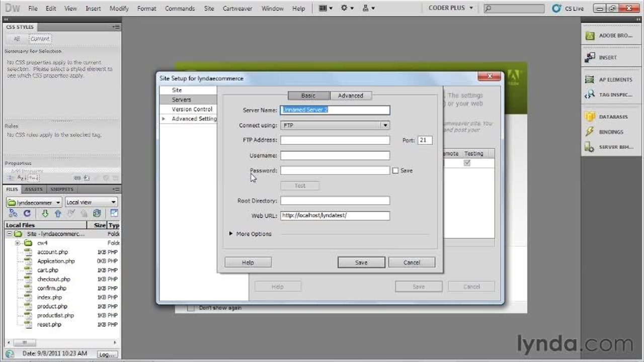Open the Tag Inspector panel icon
Viewport: 644px width, 362px height.
click(x=590, y=95)
